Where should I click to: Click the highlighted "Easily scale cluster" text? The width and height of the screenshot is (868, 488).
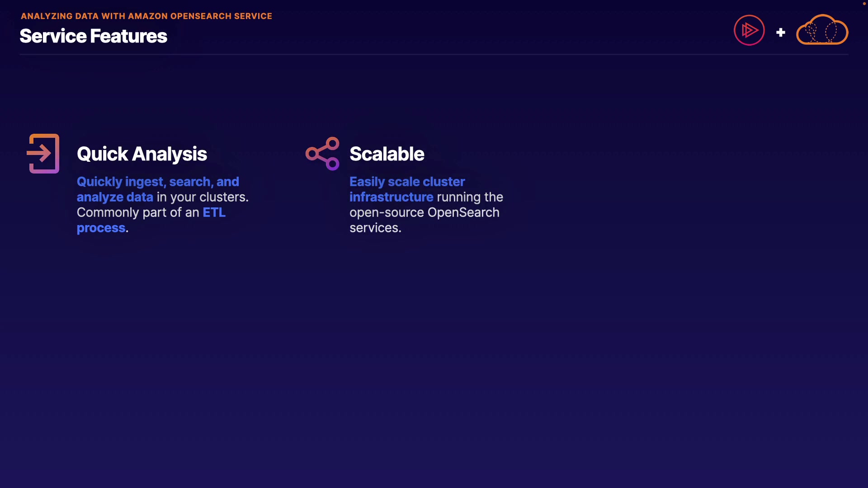point(407,182)
